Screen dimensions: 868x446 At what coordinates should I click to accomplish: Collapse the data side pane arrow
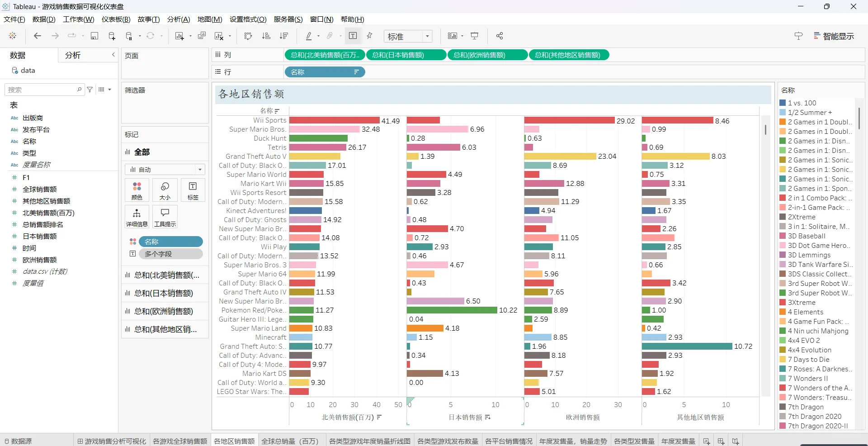[113, 55]
